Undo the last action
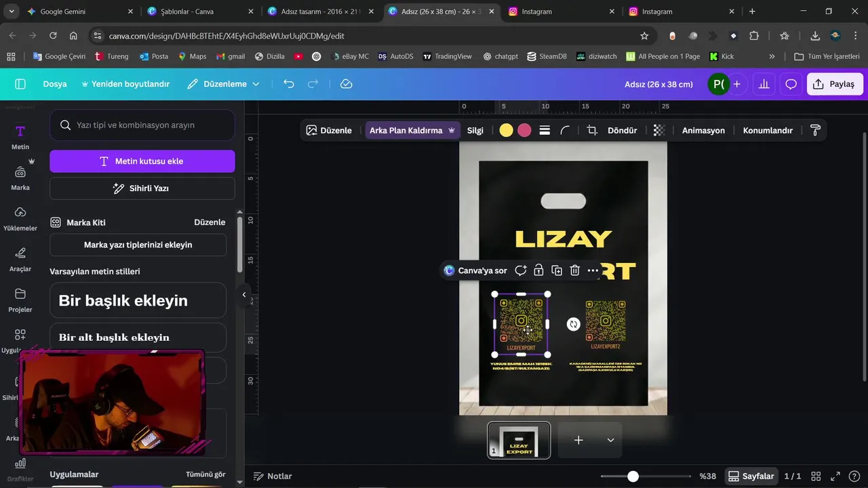868x488 pixels. coord(289,84)
